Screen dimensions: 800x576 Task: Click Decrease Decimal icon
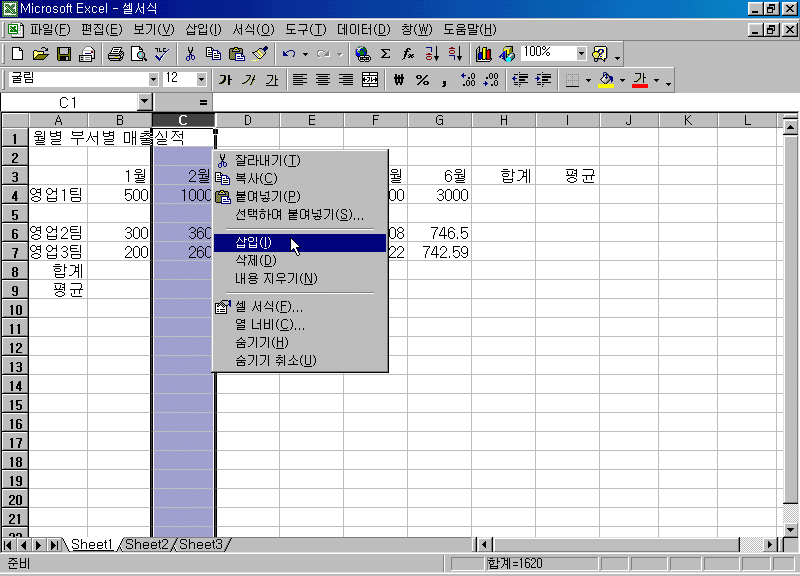(491, 80)
